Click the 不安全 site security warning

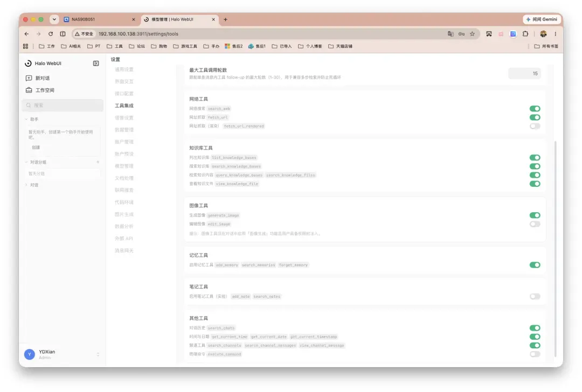(x=84, y=34)
